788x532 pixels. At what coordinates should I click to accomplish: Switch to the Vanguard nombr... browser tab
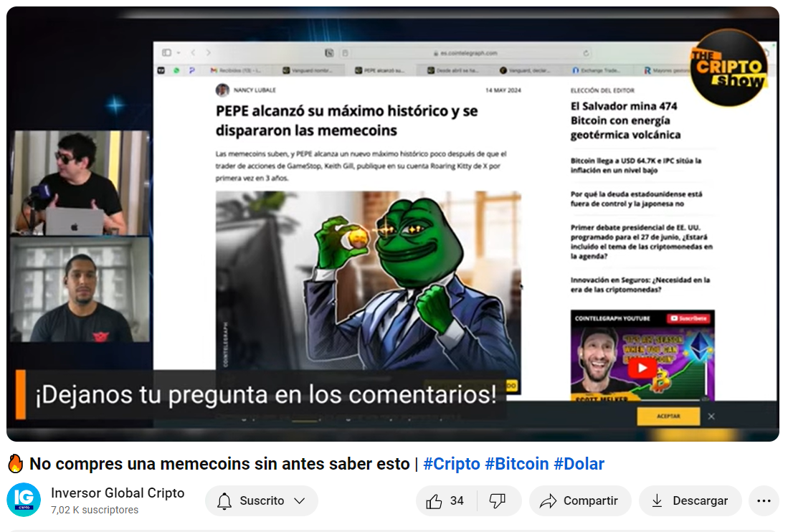tap(308, 71)
